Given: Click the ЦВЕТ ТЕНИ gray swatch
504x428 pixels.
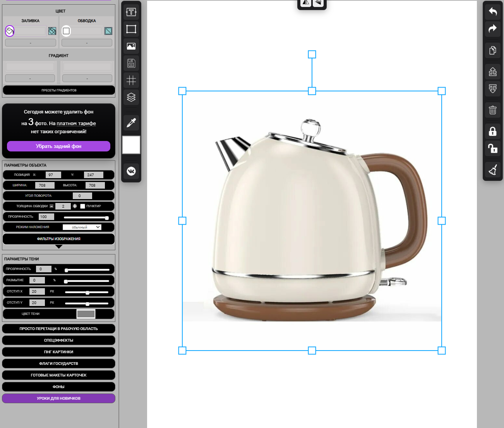Looking at the screenshot, I should pyautogui.click(x=86, y=314).
